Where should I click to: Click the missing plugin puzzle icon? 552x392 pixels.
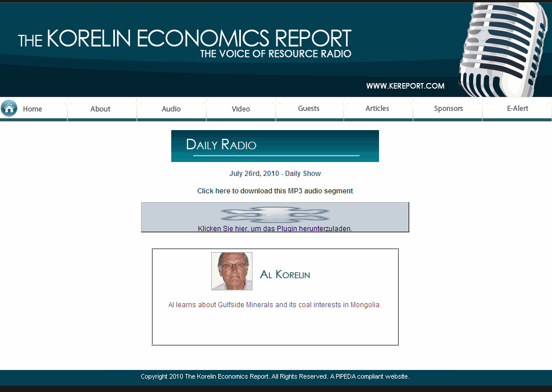click(275, 214)
